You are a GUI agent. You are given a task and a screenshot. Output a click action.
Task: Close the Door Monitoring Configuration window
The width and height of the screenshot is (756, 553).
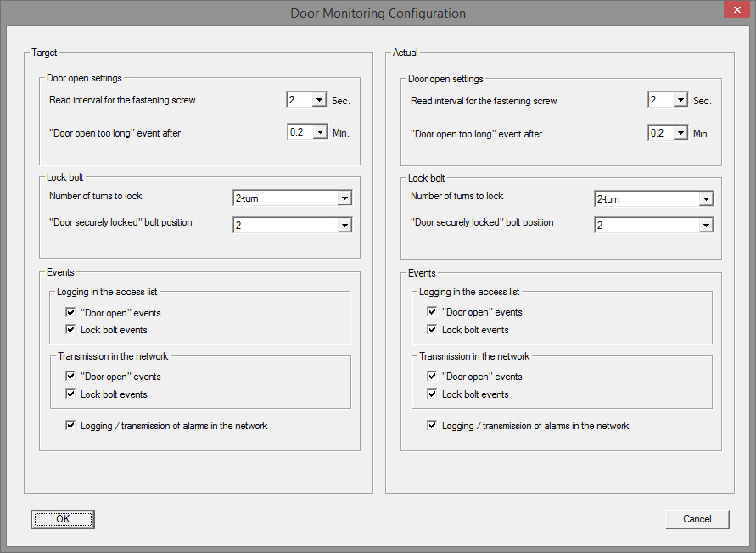736,9
